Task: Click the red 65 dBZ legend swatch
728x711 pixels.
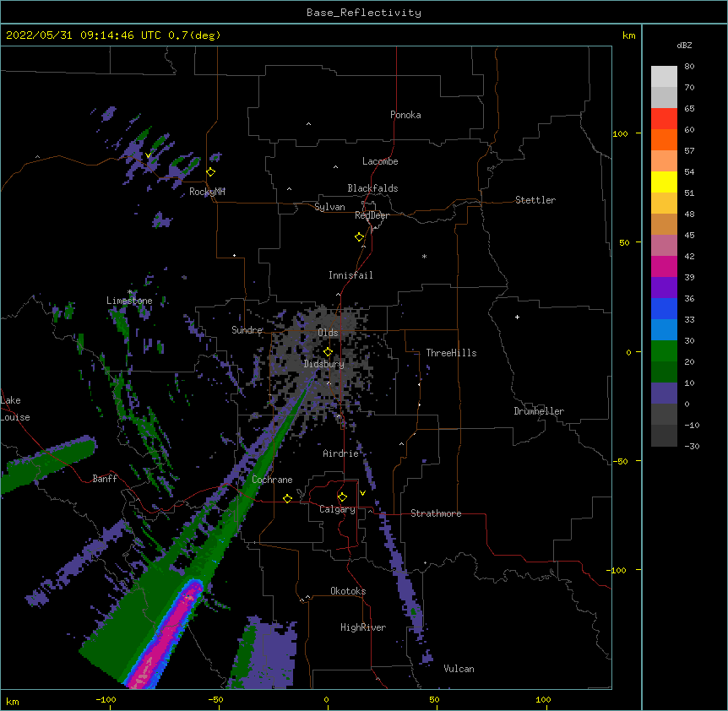Action: [664, 119]
